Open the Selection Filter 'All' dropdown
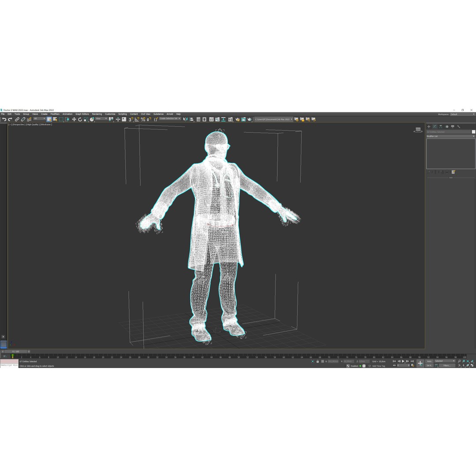This screenshot has height=476, width=476. [40, 119]
